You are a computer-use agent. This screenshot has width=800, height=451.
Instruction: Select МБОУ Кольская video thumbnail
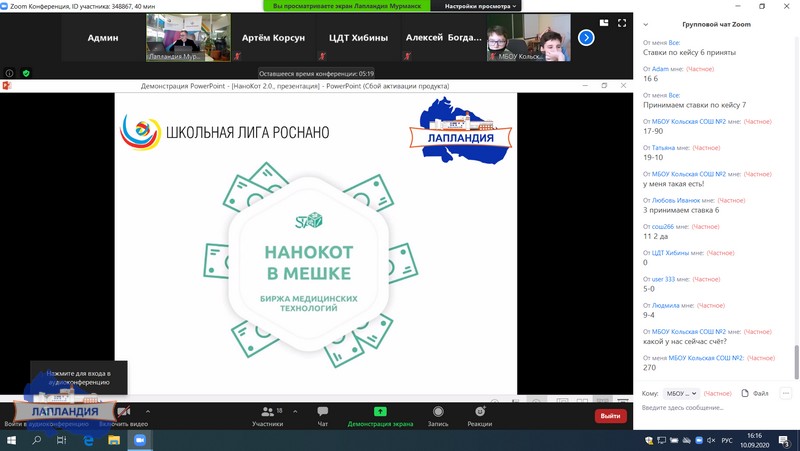pyautogui.click(x=529, y=38)
